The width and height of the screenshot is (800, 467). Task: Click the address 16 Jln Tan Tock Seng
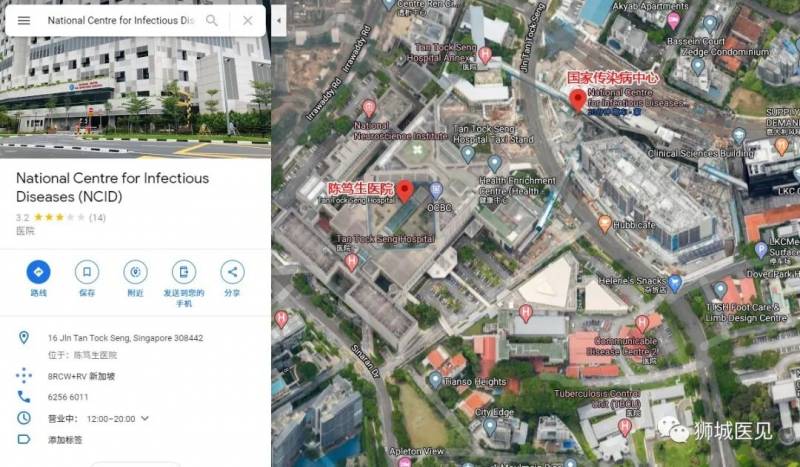(x=126, y=338)
